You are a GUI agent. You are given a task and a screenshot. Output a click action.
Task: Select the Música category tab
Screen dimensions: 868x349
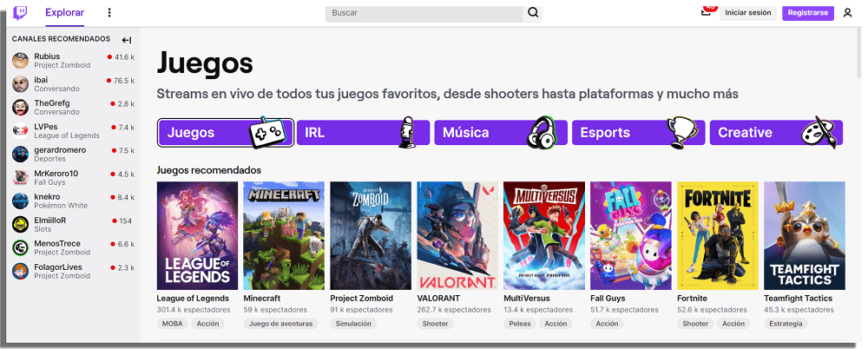pyautogui.click(x=501, y=133)
